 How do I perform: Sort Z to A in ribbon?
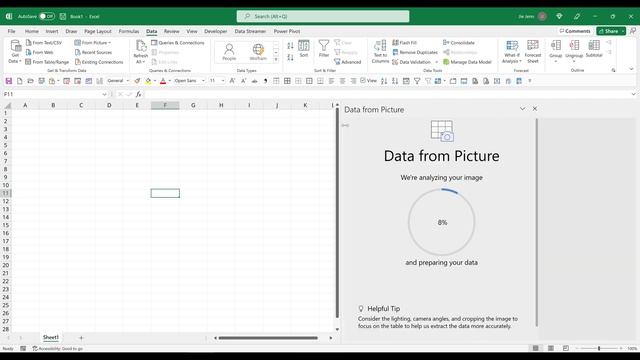(x=290, y=58)
